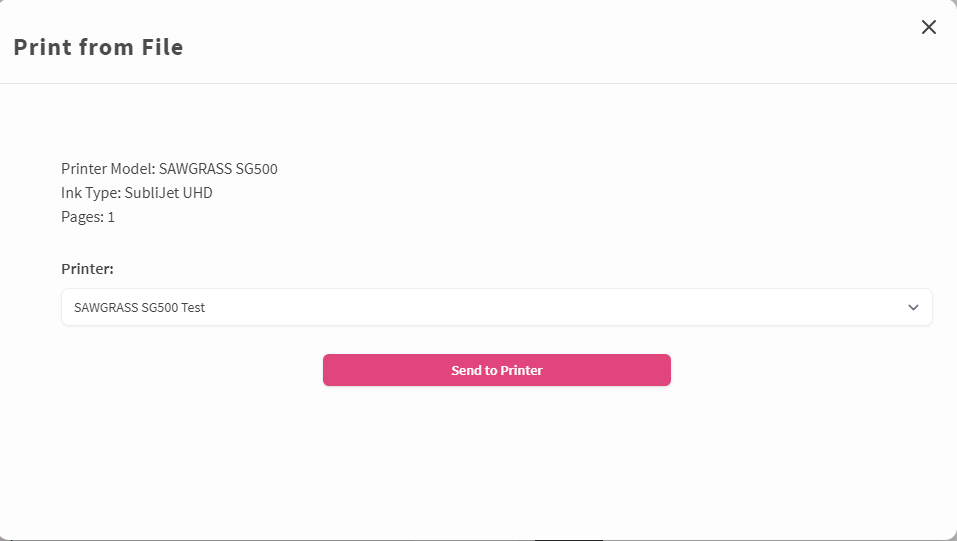Click the page count number 1

tap(111, 217)
